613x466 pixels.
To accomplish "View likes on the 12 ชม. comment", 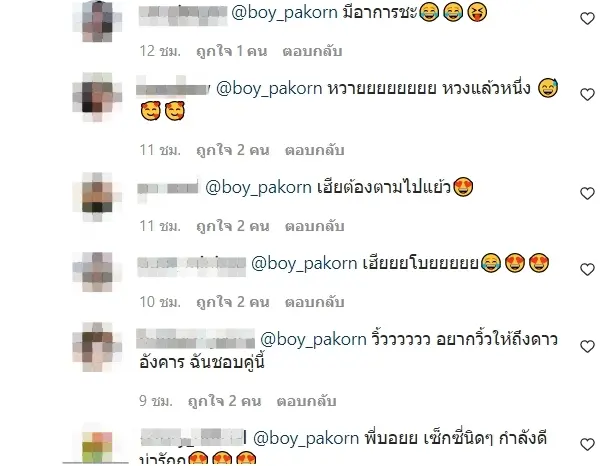I will tap(231, 51).
